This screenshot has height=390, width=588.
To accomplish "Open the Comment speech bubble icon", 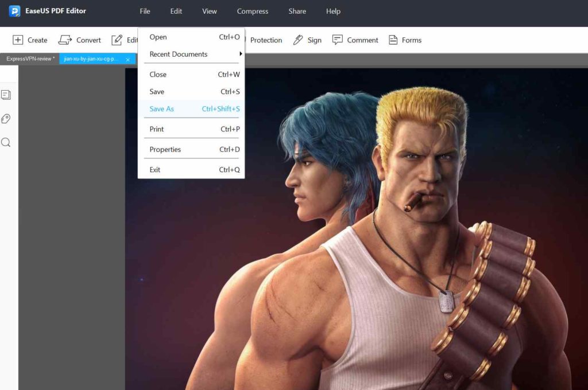I will point(337,40).
